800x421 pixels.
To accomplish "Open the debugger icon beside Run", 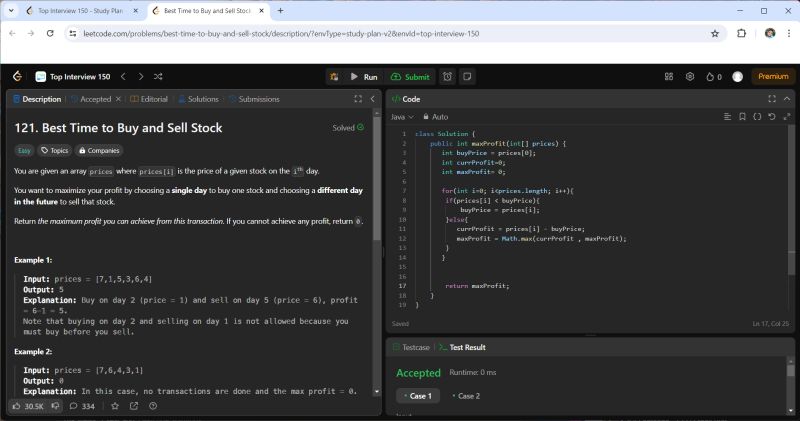I will click(334, 77).
